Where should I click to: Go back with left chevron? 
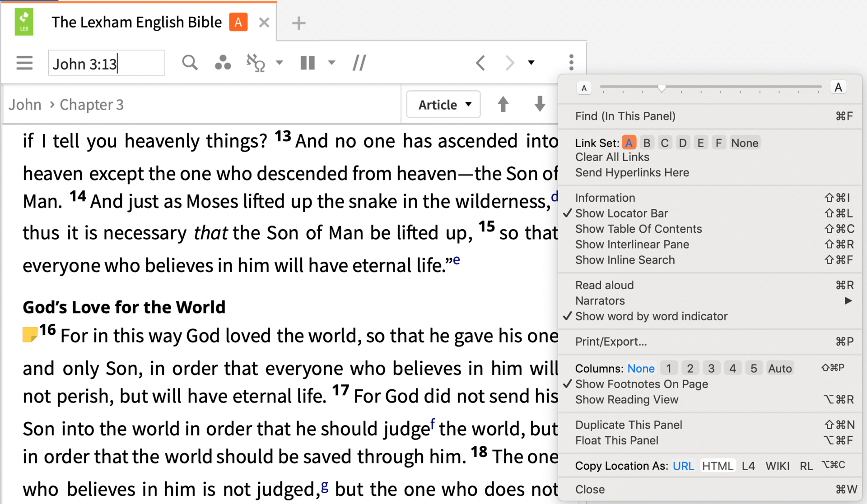(x=480, y=63)
